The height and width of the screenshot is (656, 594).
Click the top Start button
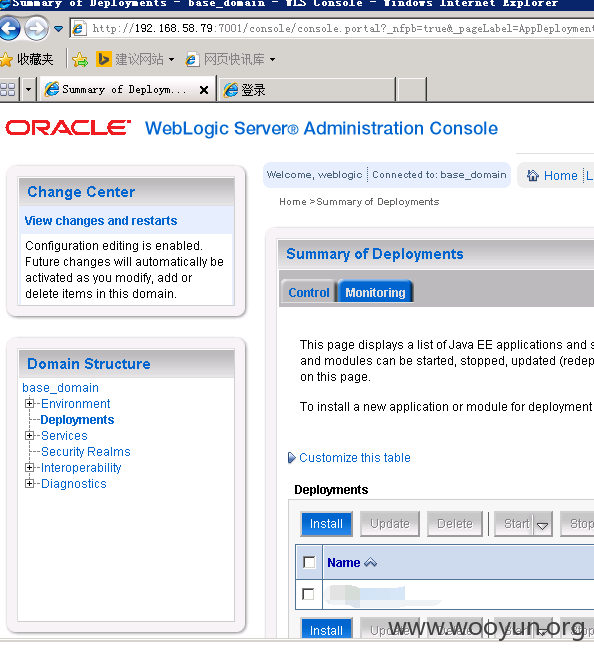point(515,523)
